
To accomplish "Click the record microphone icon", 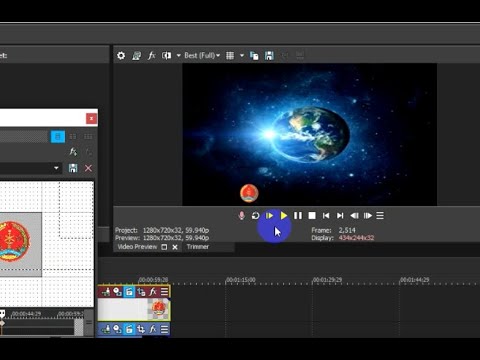I will coord(242,216).
